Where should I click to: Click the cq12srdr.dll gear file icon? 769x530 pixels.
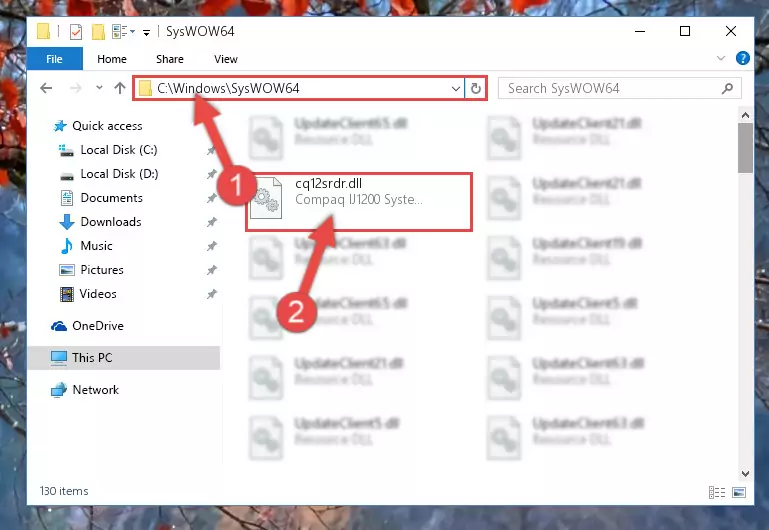[x=266, y=199]
